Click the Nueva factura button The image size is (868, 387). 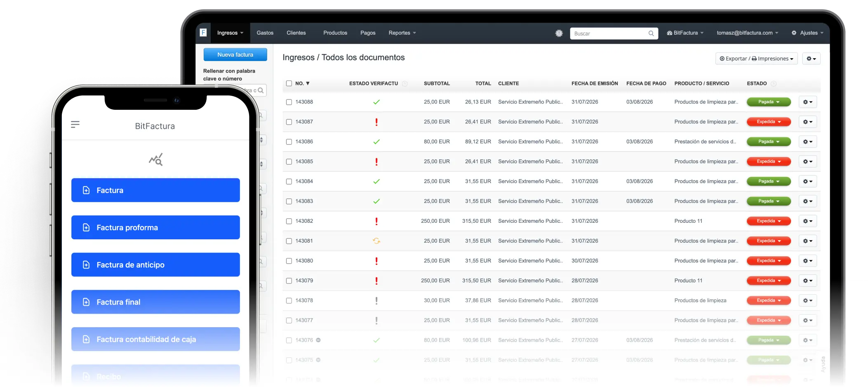[x=235, y=54]
